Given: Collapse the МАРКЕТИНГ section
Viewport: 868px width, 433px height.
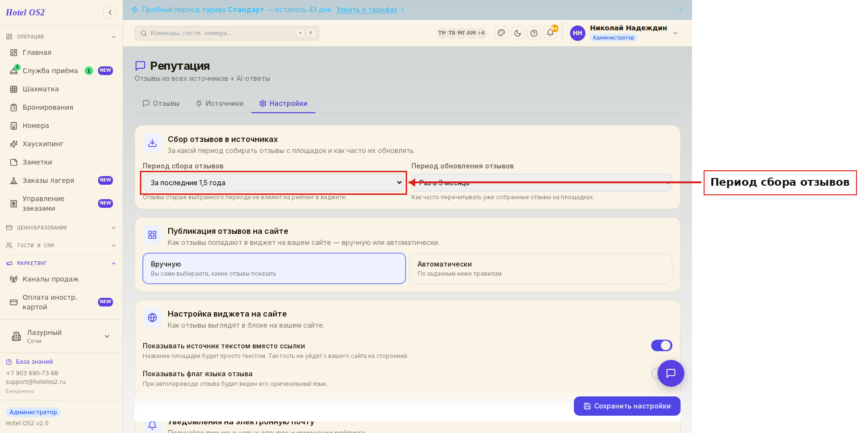Looking at the screenshot, I should pos(61,263).
